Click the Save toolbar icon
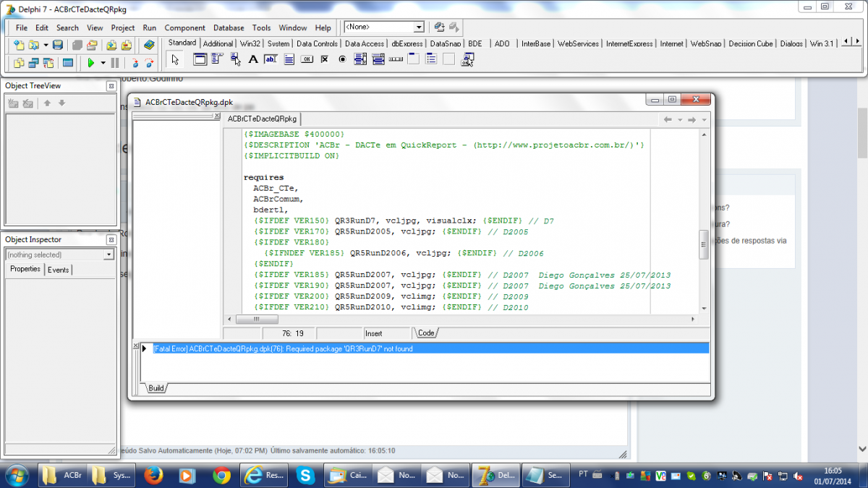The height and width of the screenshot is (488, 868). (58, 45)
